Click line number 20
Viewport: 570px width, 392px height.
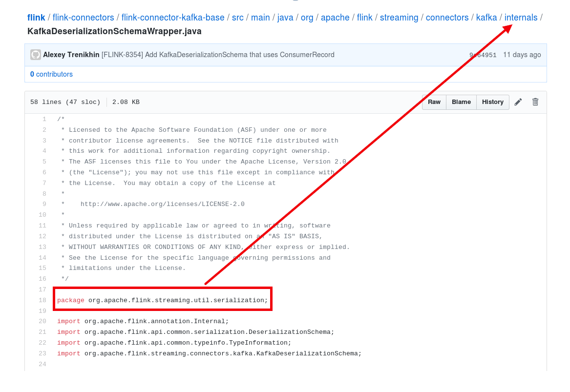click(42, 321)
